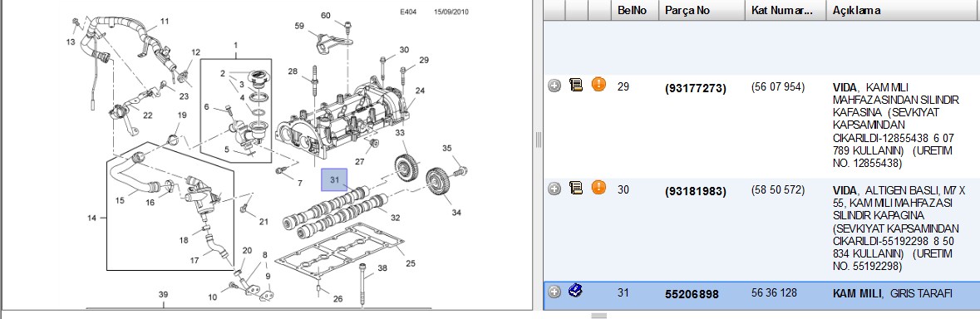This screenshot has height=319, width=980.
Task: Click callout number 14 in diagram
Action: 92,218
